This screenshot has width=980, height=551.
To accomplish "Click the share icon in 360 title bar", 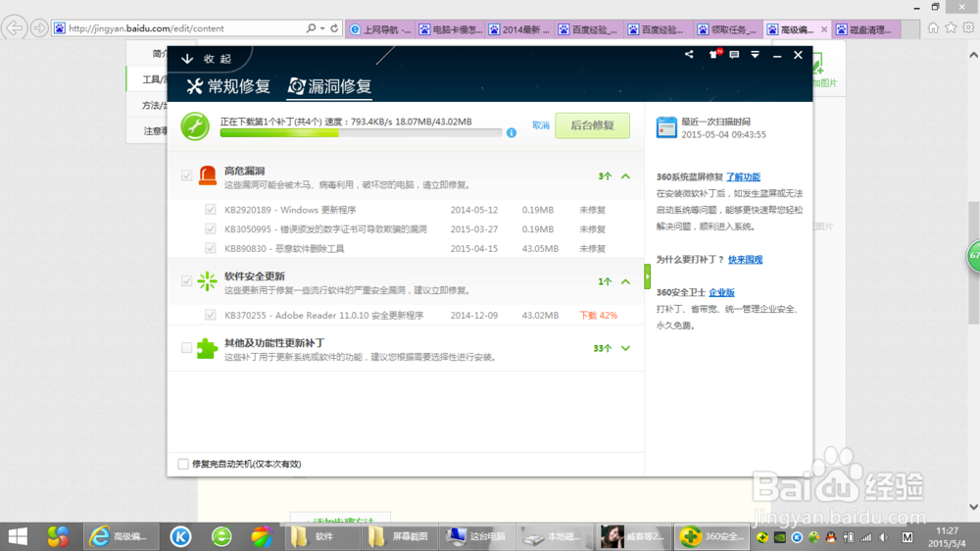I will 689,54.
